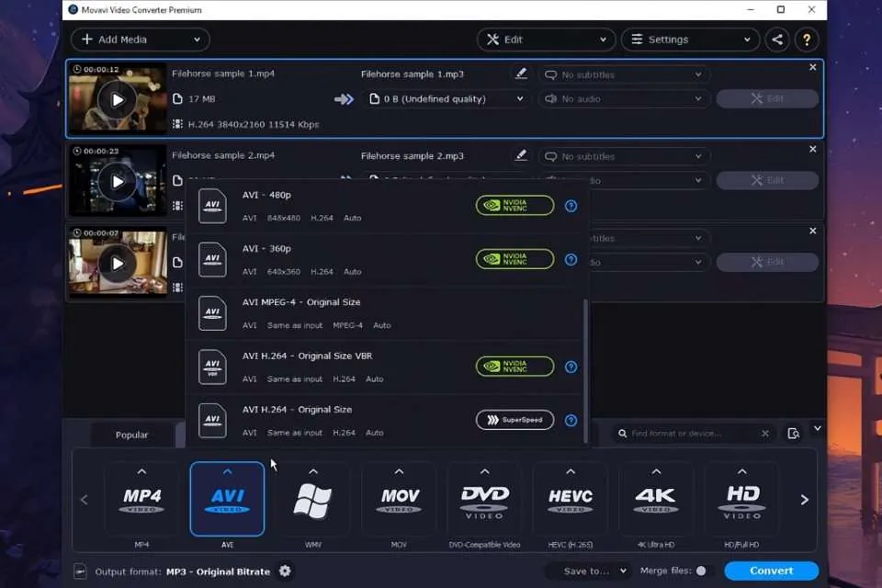Open the Settings dropdown
This screenshot has height=588, width=882.
[x=690, y=40]
